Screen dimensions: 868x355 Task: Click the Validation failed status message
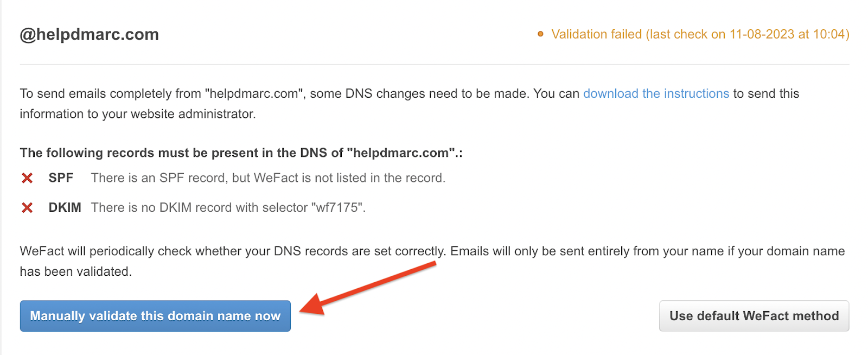[597, 34]
